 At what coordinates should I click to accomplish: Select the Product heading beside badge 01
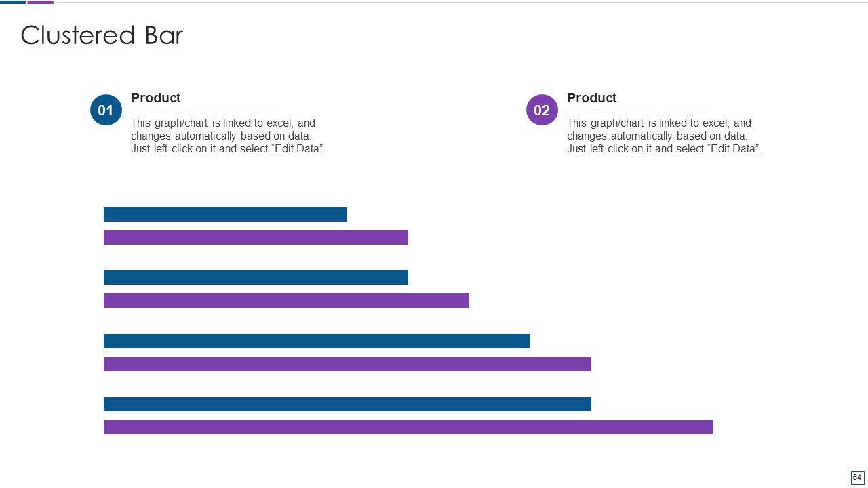pos(155,98)
